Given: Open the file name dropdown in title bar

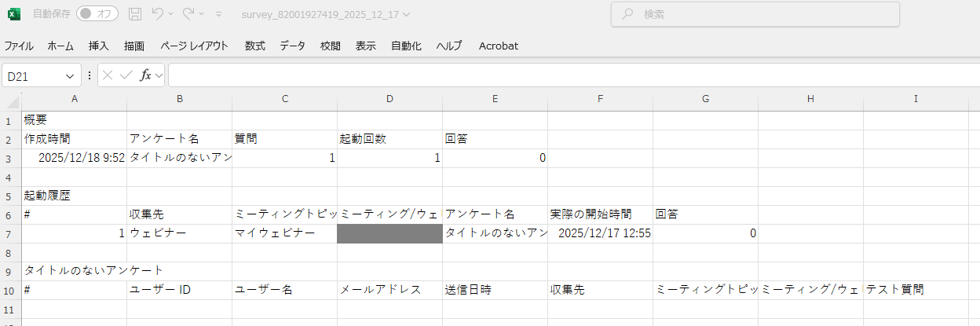Looking at the screenshot, I should pyautogui.click(x=405, y=14).
